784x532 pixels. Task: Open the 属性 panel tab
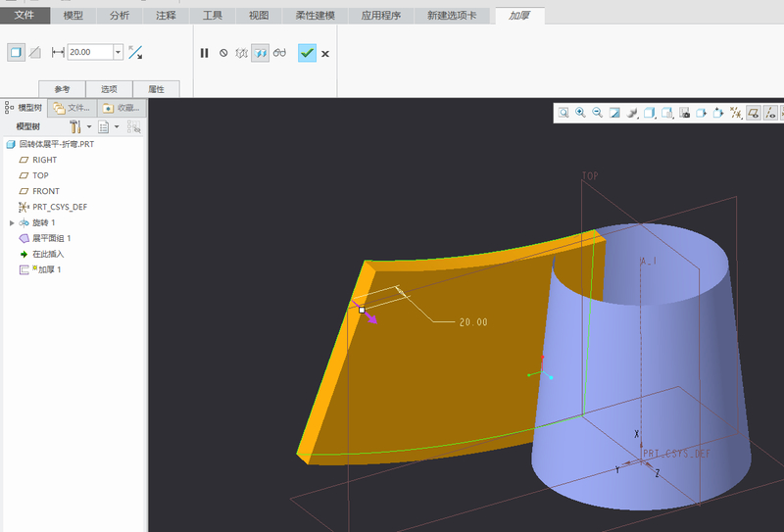pos(156,89)
